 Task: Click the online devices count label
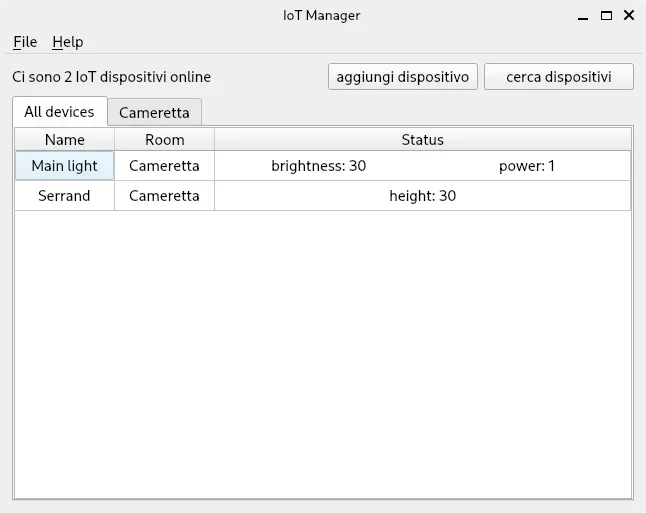[112, 77]
